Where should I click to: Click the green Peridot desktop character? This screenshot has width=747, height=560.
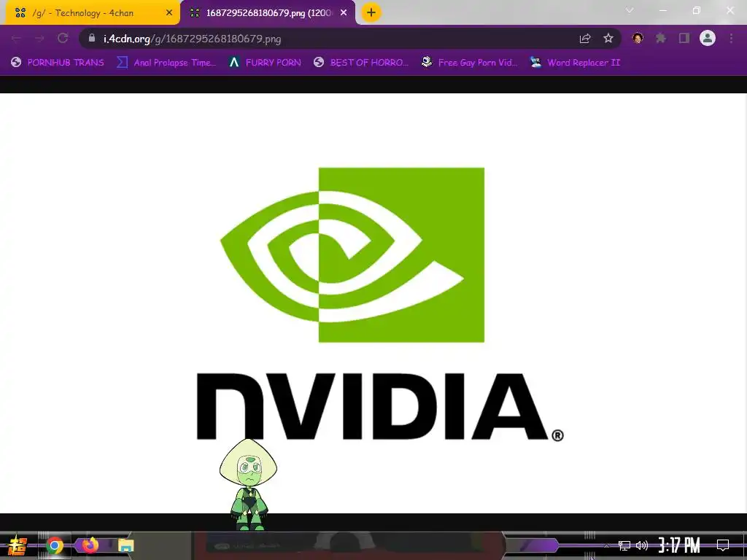[x=248, y=484]
